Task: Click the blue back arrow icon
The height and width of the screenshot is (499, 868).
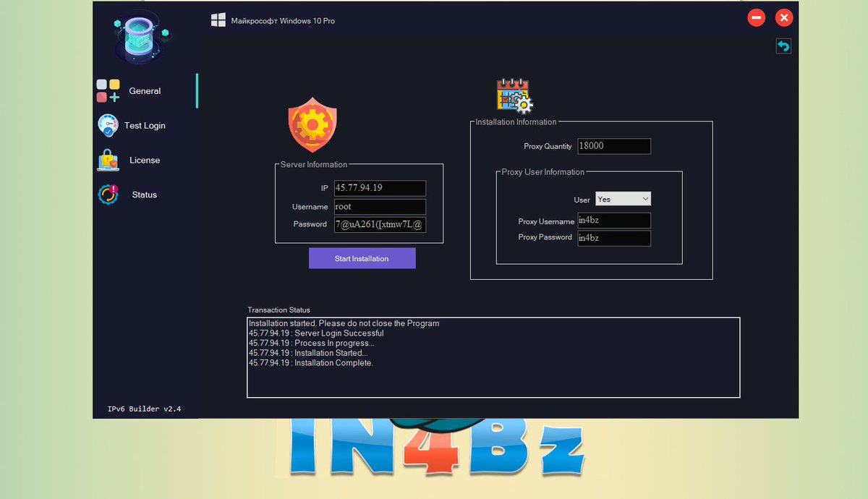Action: tap(783, 46)
